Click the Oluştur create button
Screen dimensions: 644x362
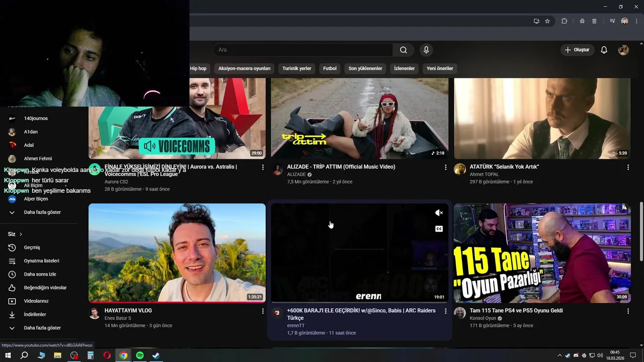click(x=577, y=50)
